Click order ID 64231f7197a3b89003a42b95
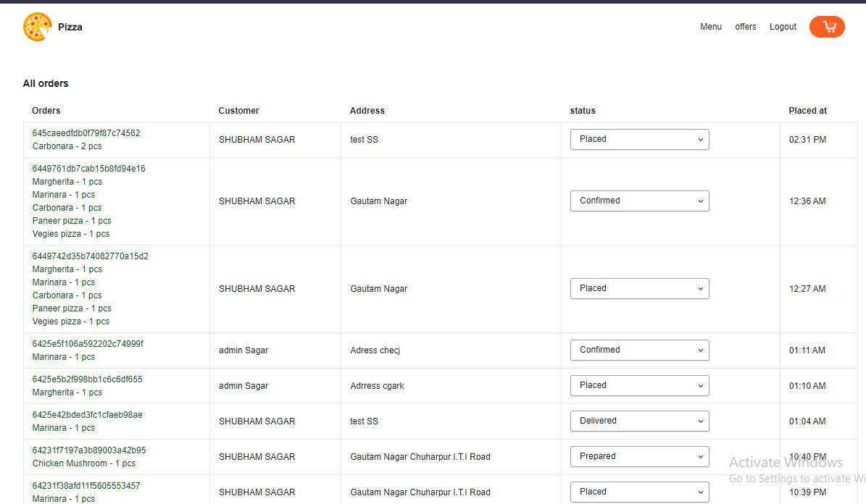The height and width of the screenshot is (504, 866). (x=89, y=450)
